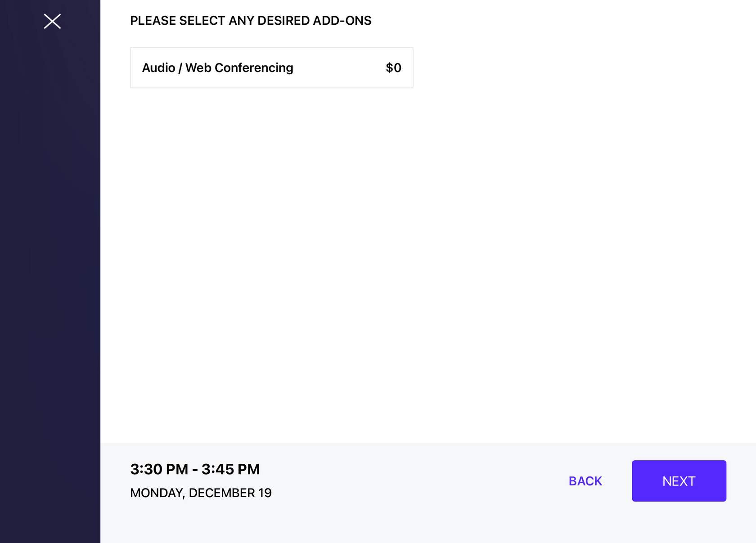Click the word DECEMBER in the footer date
Screen dimensions: 756x543
(222, 493)
